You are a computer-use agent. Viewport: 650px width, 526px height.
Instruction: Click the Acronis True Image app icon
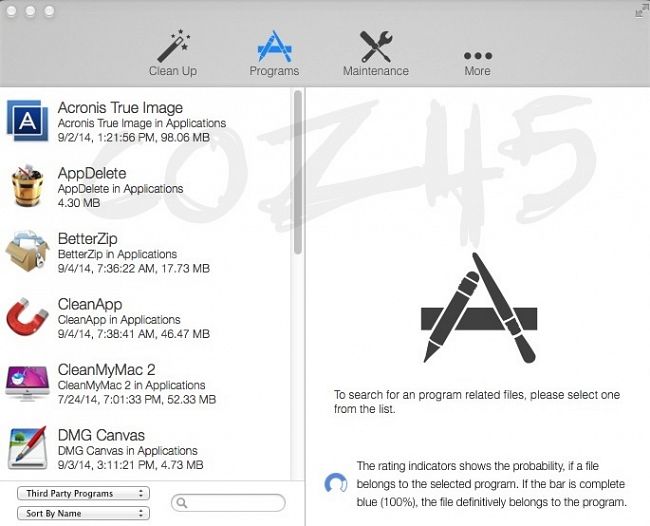coord(27,121)
